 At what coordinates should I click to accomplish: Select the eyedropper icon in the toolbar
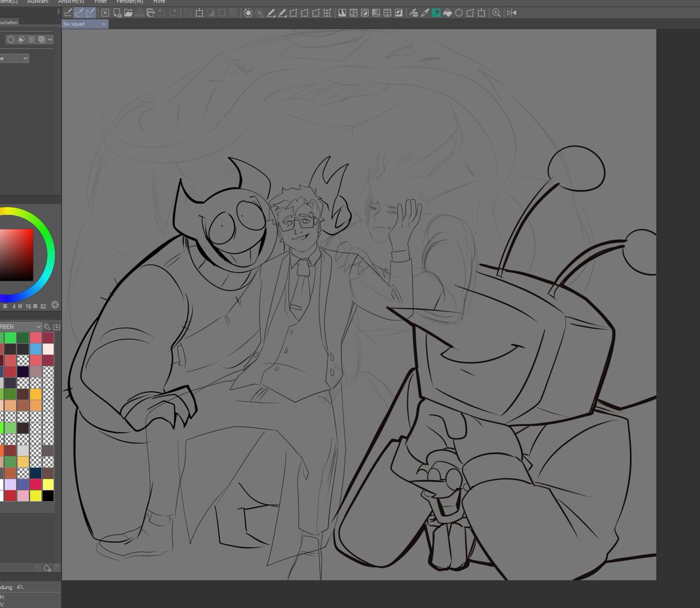(x=425, y=13)
